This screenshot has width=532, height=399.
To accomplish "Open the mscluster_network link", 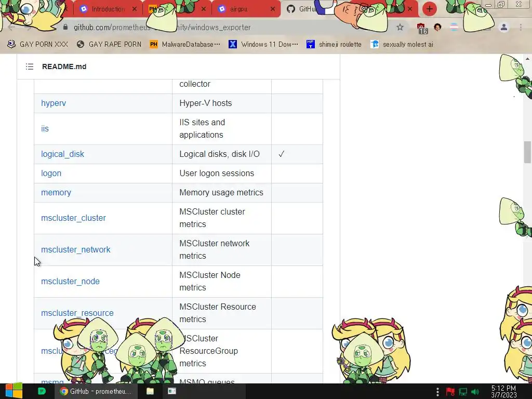I will 76,250.
